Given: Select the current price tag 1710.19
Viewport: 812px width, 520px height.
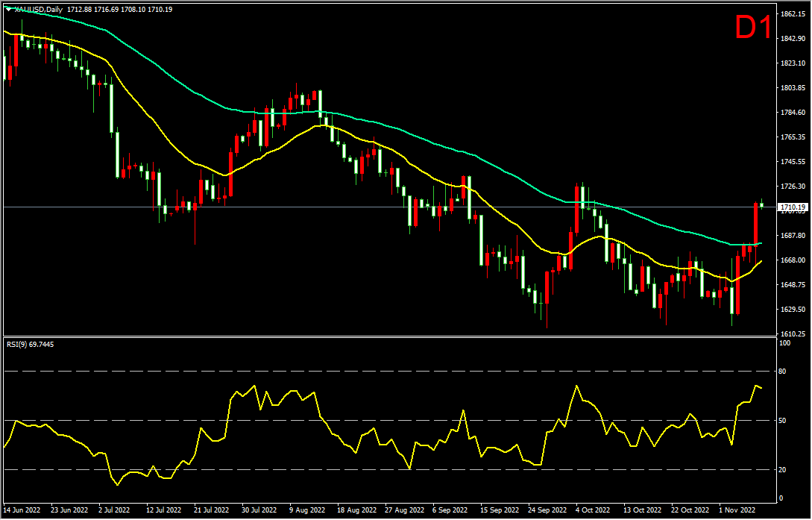Looking at the screenshot, I should [x=793, y=207].
